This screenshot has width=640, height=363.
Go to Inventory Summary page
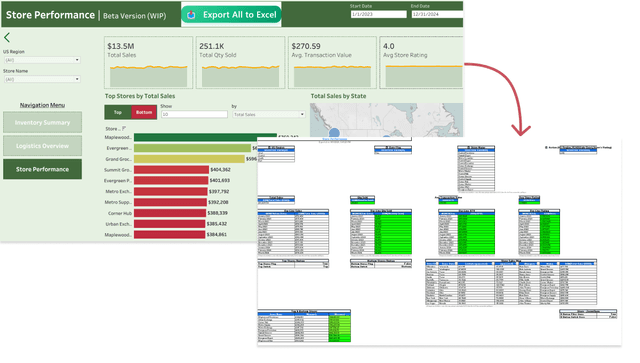[x=42, y=122]
